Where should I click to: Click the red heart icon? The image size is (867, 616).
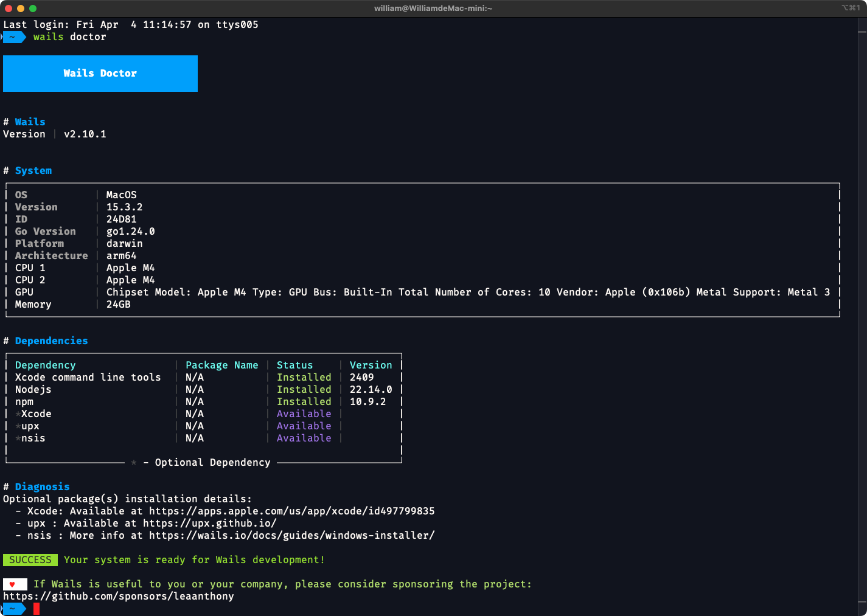(x=12, y=584)
